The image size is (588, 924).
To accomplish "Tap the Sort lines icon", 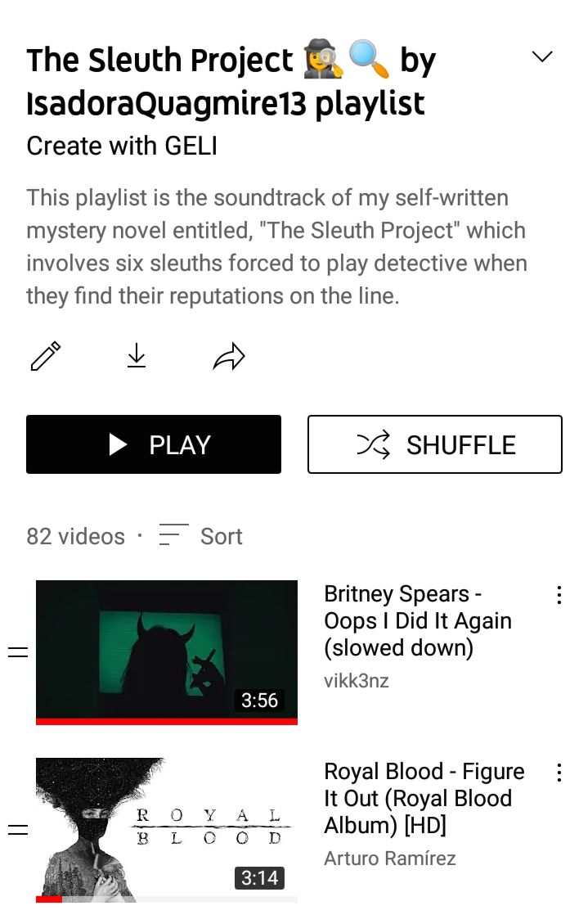I will pyautogui.click(x=173, y=535).
